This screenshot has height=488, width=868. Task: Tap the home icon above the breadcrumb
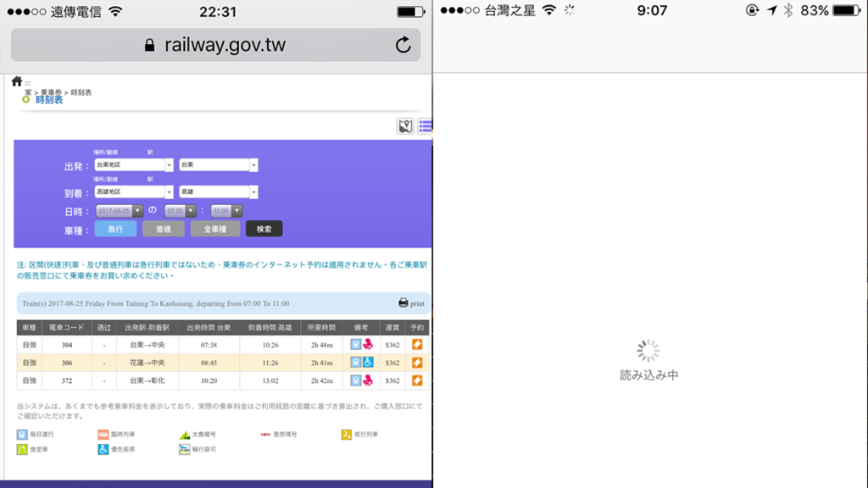tap(17, 81)
